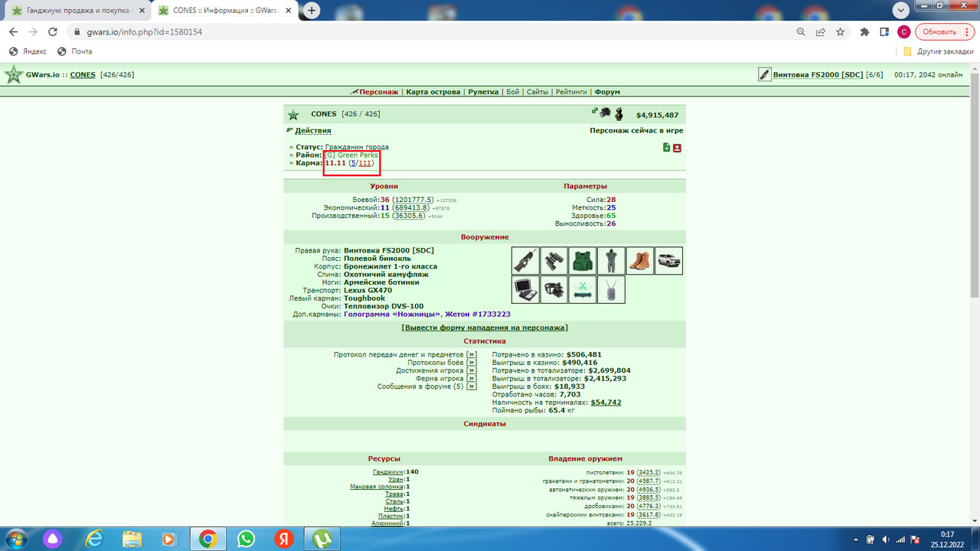This screenshot has height=551, width=980.
Task: Open WhatsApp from the taskbar
Action: point(246,539)
